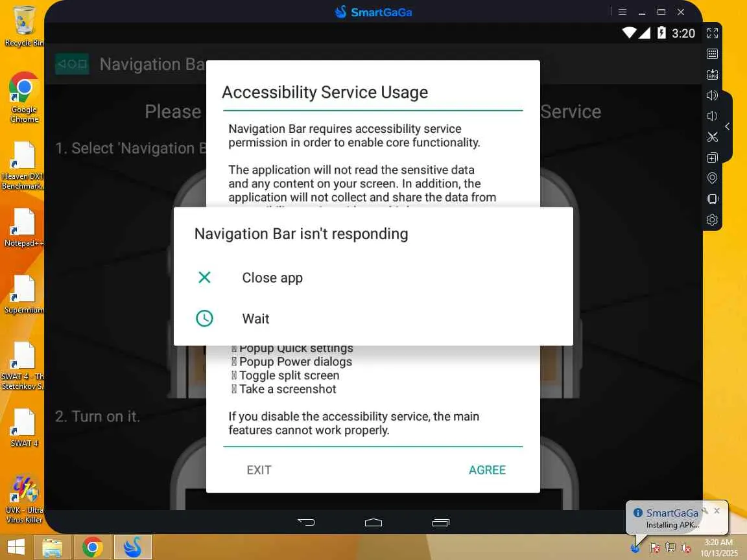
Task: Open File Explorer from taskbar
Action: pos(53,547)
